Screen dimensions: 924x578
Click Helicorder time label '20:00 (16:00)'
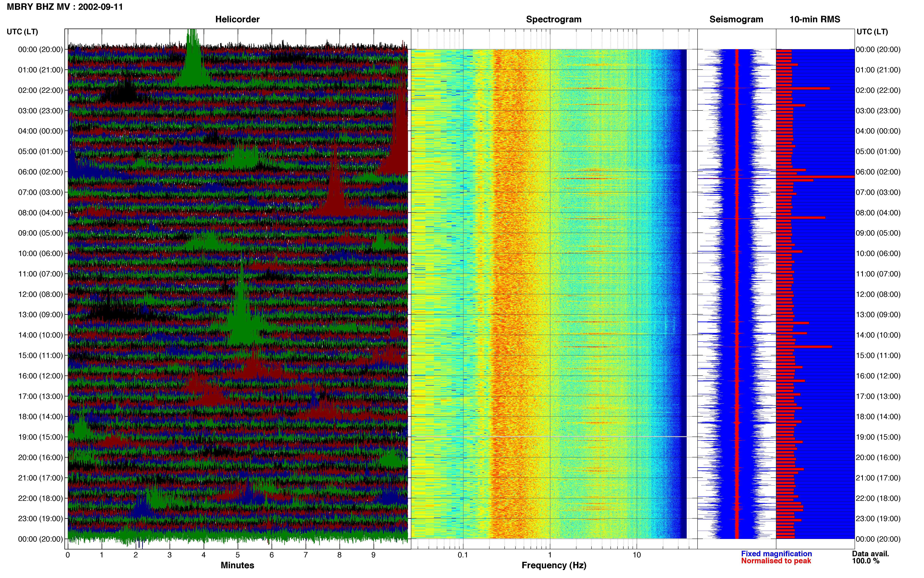pos(41,457)
